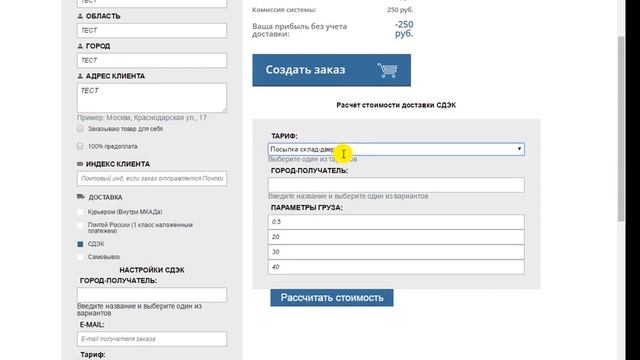Click the cargo parameter field containing 30
Image resolution: width=640 pixels, height=360 pixels.
tap(396, 252)
